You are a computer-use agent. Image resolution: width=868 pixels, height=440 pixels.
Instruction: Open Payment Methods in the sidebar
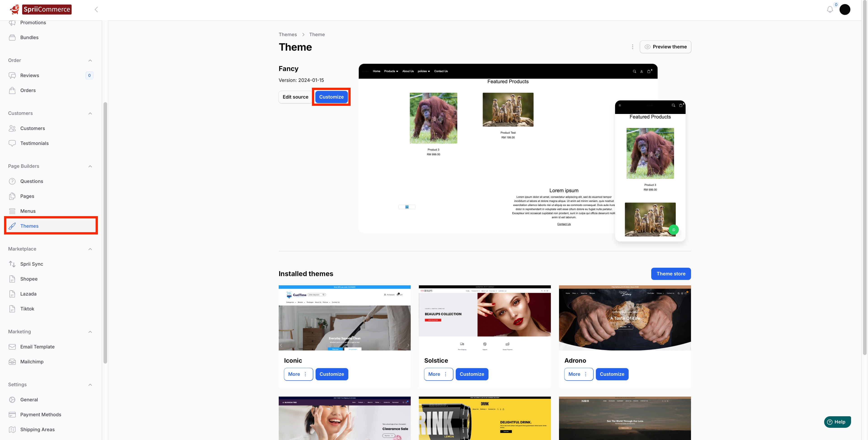click(40, 414)
